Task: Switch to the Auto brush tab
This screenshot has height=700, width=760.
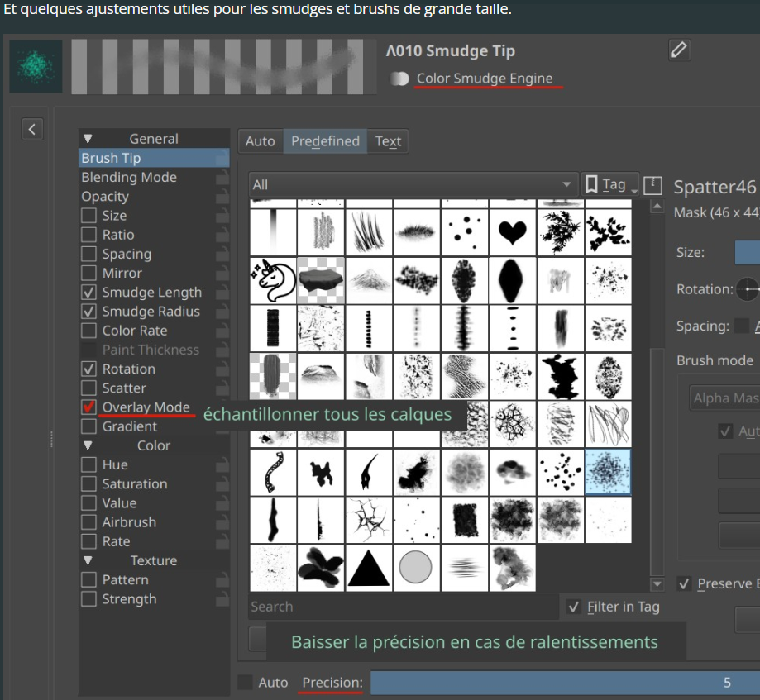Action: pyautogui.click(x=260, y=141)
